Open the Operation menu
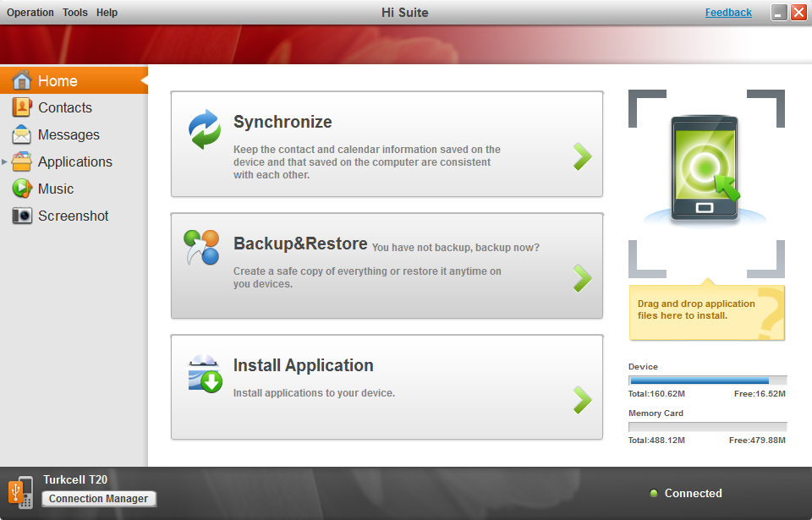Viewport: 812px width, 520px height. [30, 13]
